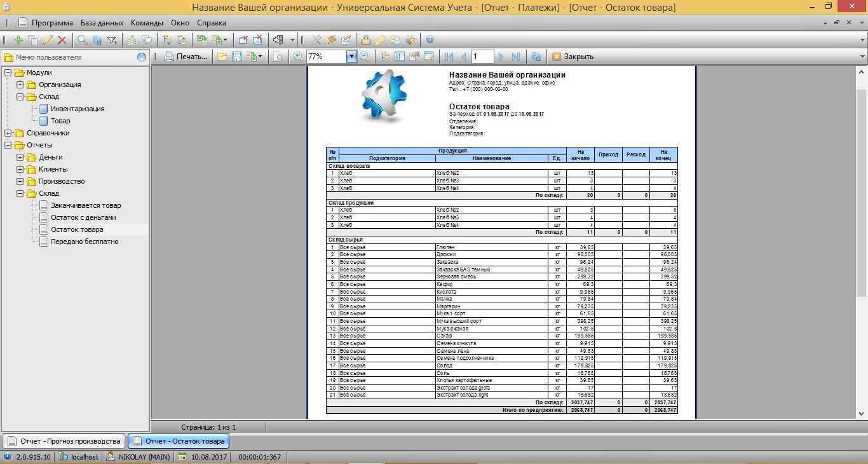Click the page number input field

tap(483, 57)
